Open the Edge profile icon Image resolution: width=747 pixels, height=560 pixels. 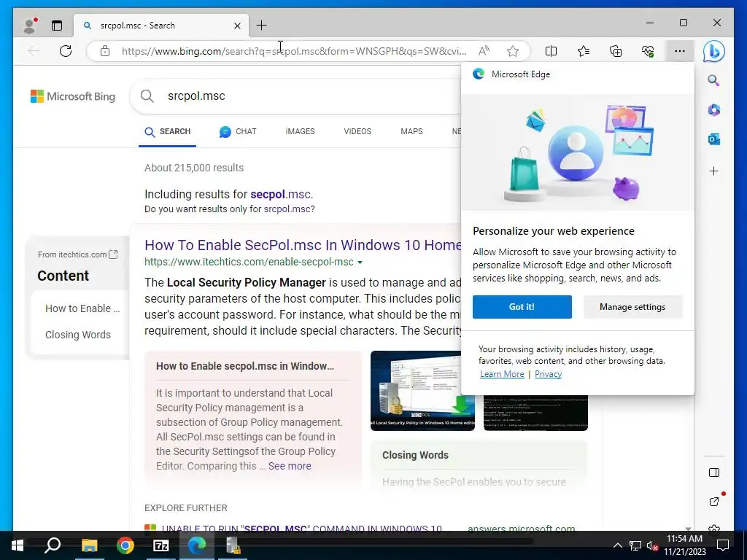tap(29, 26)
